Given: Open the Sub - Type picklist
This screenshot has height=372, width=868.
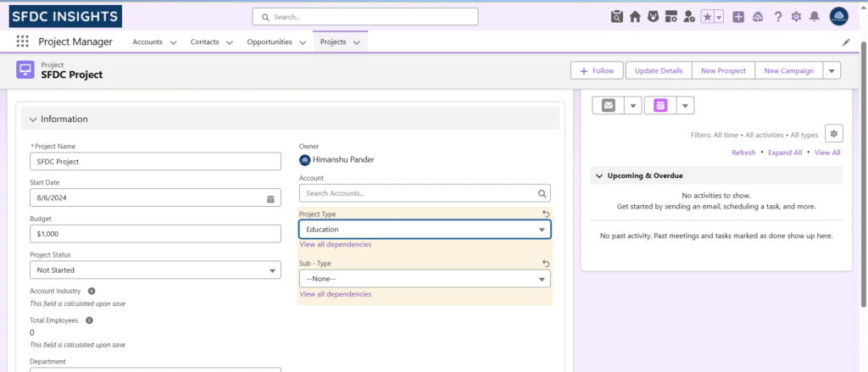Looking at the screenshot, I should (x=425, y=279).
